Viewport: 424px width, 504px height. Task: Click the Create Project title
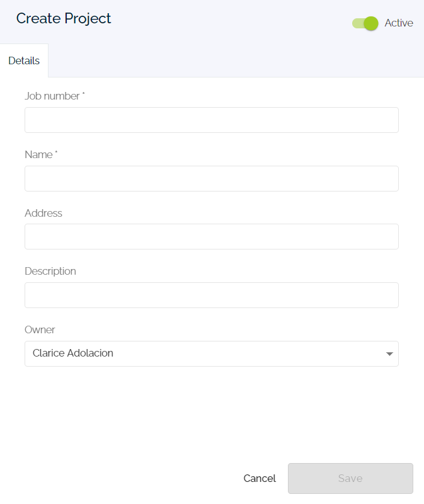coord(63,18)
